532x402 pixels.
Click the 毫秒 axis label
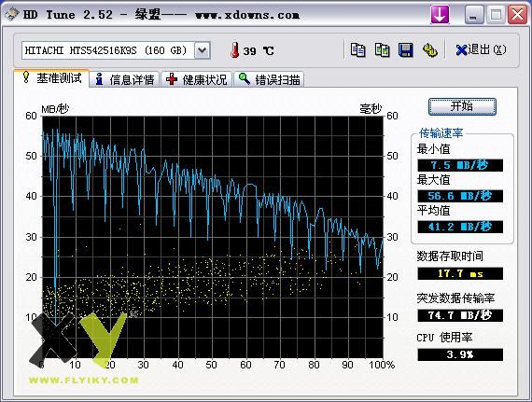pyautogui.click(x=371, y=109)
